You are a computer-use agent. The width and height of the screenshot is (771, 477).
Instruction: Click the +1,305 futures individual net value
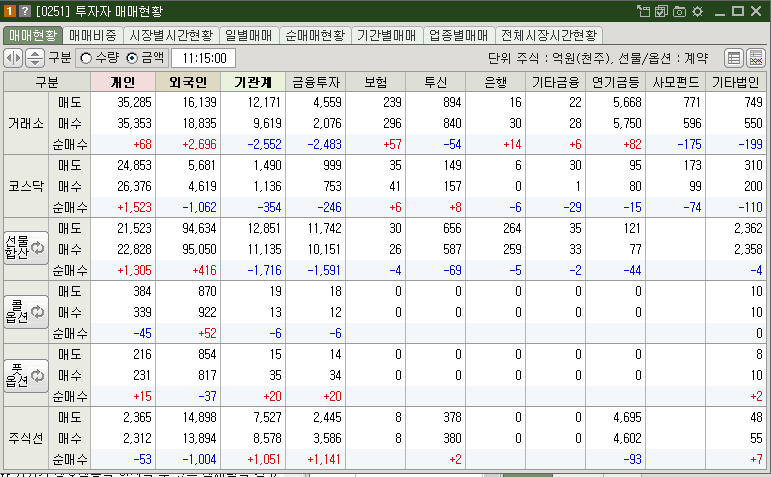134,270
